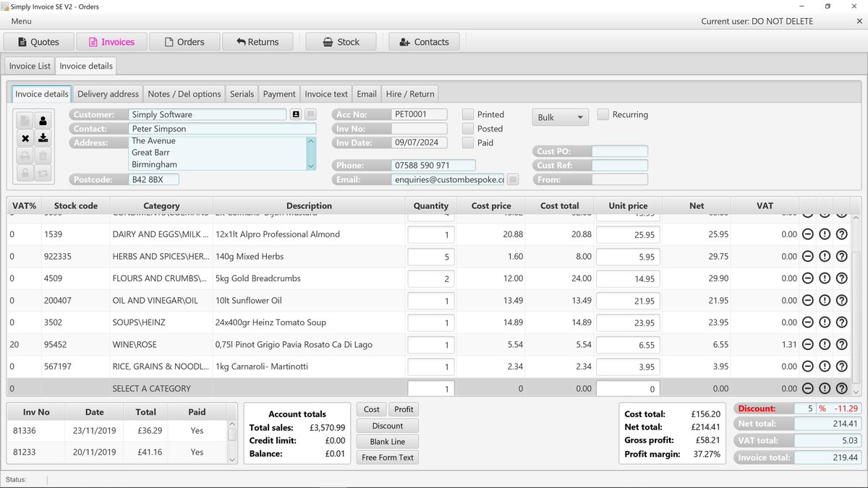Remove the Sunflower Oil line with minus icon
This screenshot has height=488, width=868.
(x=808, y=301)
